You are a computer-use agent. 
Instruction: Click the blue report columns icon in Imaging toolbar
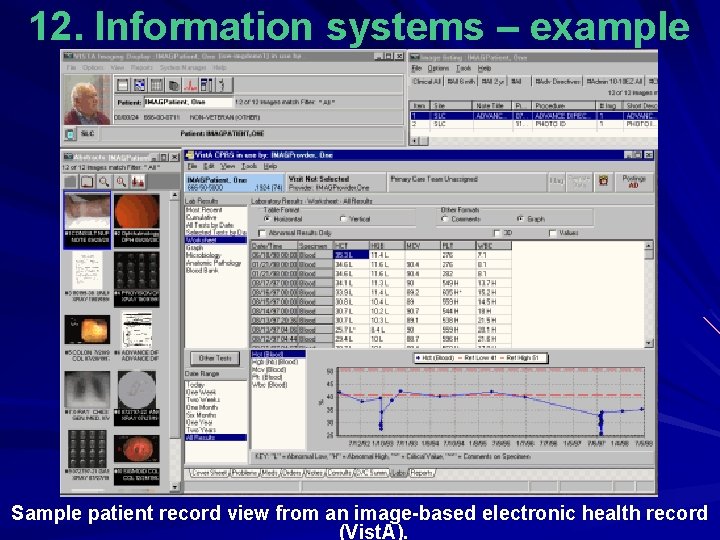pos(207,84)
